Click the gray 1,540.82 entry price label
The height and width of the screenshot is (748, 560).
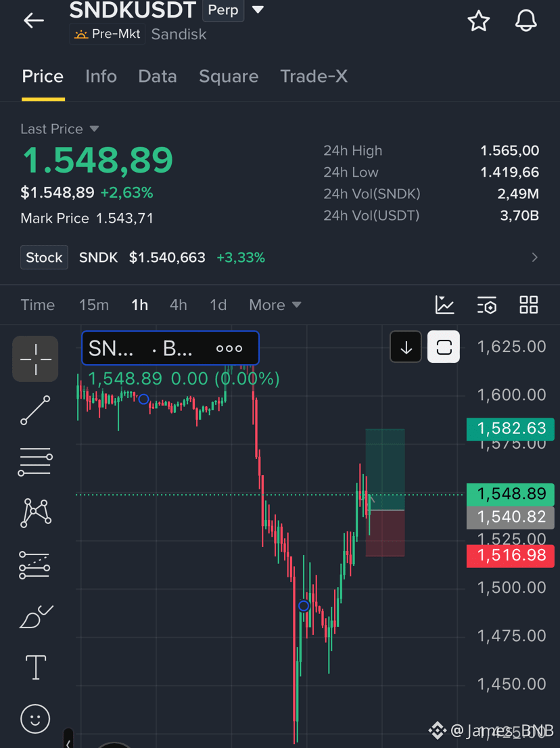(511, 517)
